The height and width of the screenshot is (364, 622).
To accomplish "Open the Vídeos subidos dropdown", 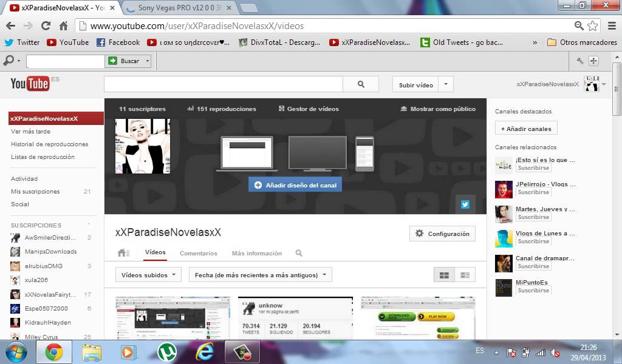I will point(148,275).
